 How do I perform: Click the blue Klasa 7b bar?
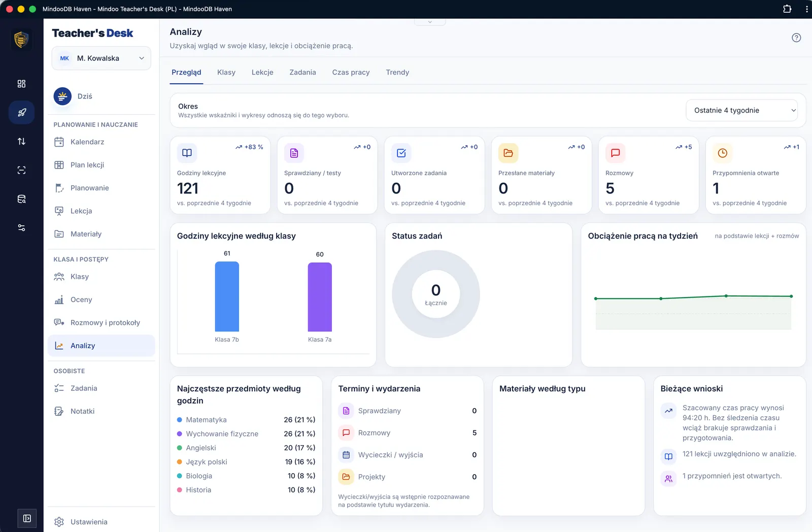click(227, 296)
